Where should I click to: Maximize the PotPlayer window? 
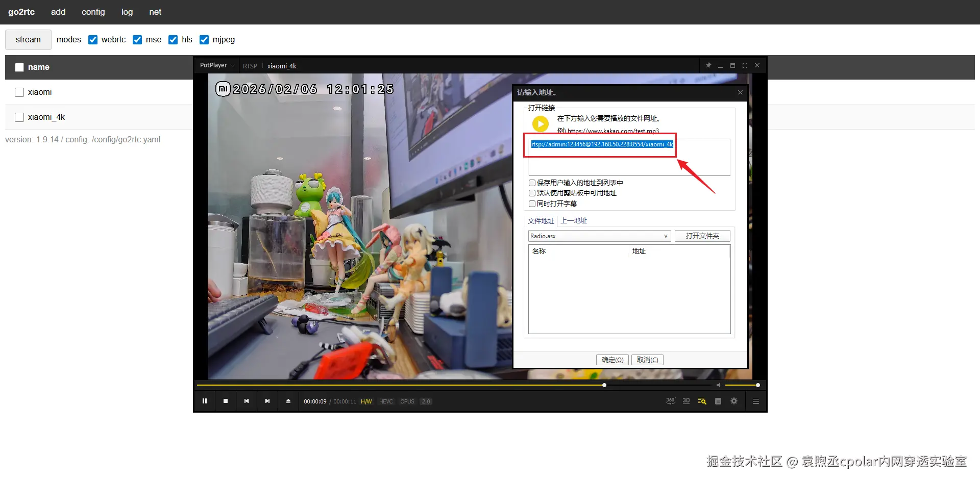point(733,65)
